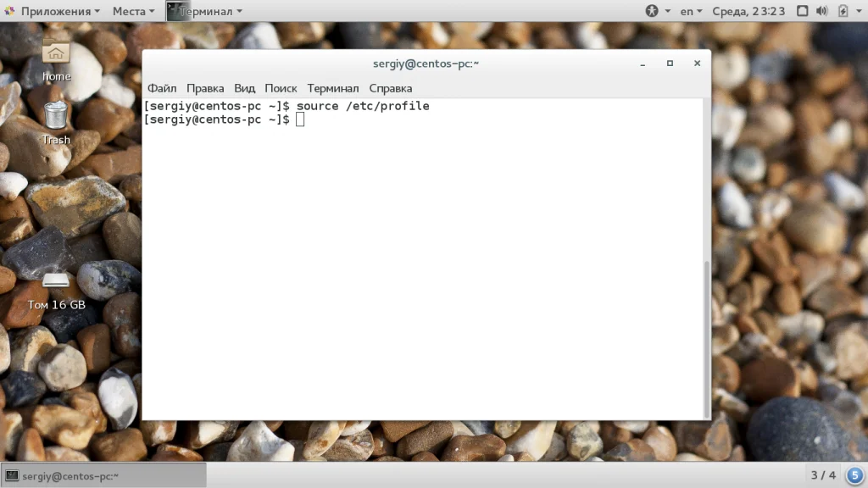
Task: Open the Справка menu in terminal
Action: 390,88
